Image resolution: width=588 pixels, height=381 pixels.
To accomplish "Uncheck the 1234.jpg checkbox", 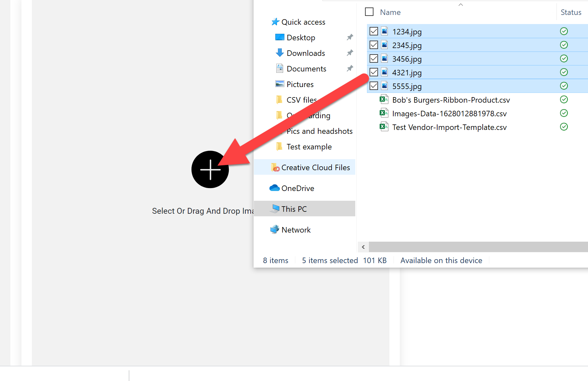I will [x=374, y=31].
